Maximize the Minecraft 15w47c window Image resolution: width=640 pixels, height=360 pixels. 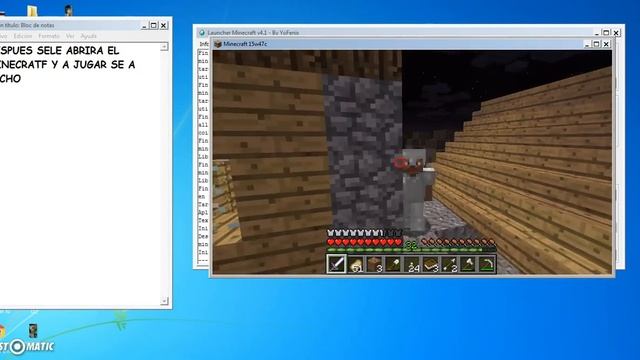coord(596,44)
